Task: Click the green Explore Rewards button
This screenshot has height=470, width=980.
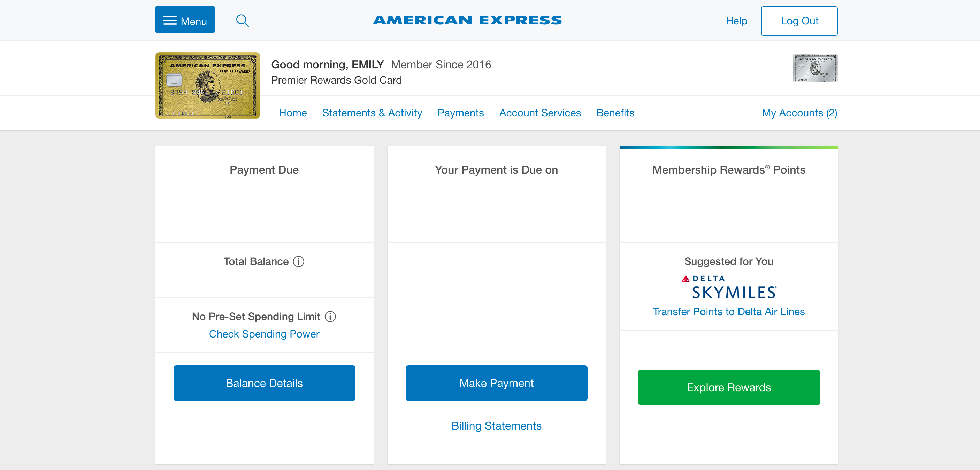Action: (x=728, y=387)
